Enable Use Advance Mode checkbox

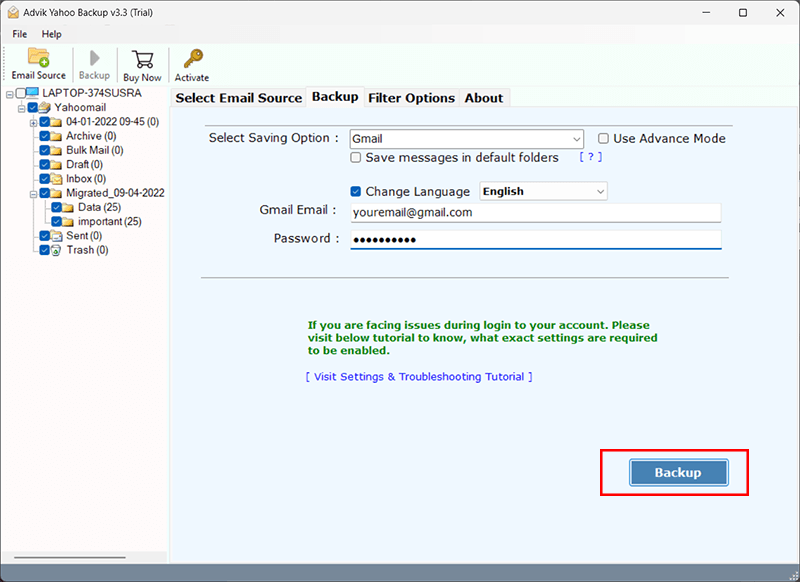[x=603, y=139]
